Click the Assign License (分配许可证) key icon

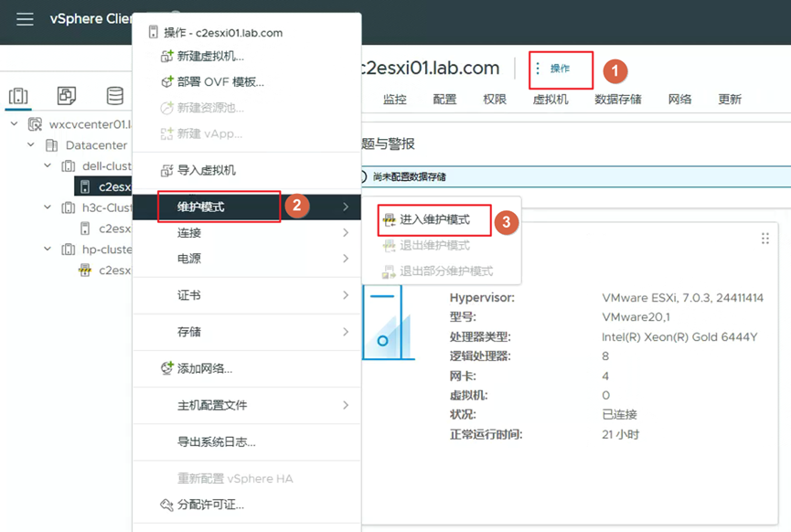click(167, 505)
